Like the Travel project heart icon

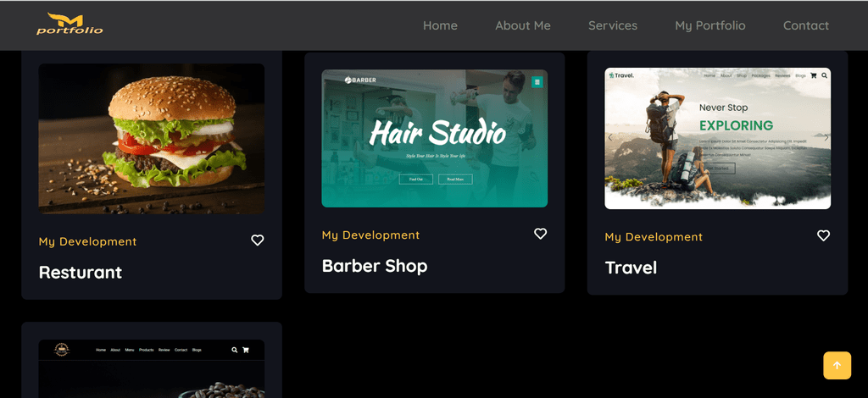tap(824, 235)
